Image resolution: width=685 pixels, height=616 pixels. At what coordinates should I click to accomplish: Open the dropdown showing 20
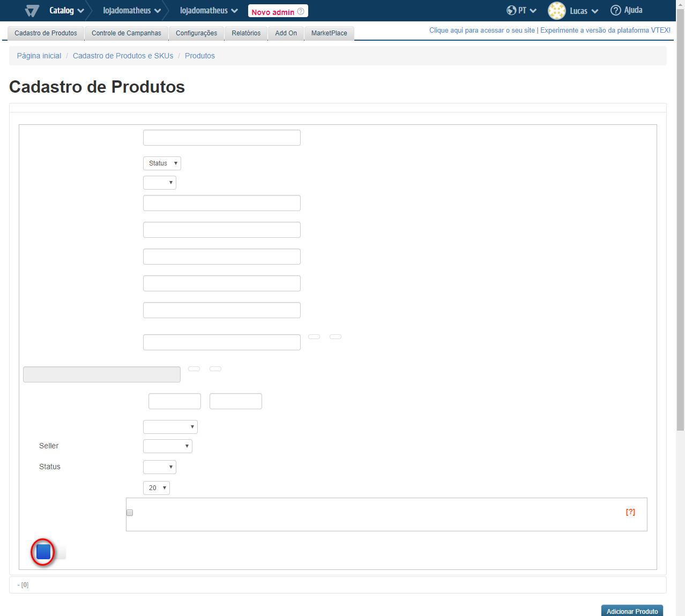point(156,488)
